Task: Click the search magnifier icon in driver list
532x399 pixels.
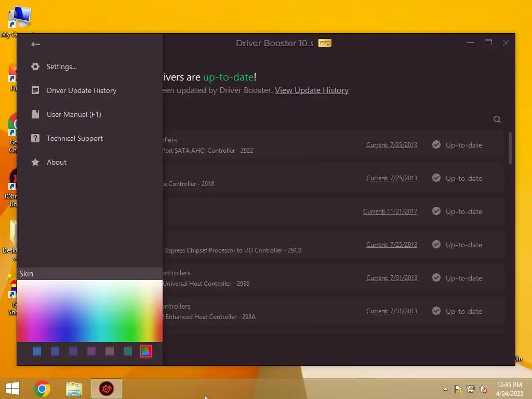Action: pos(497,119)
